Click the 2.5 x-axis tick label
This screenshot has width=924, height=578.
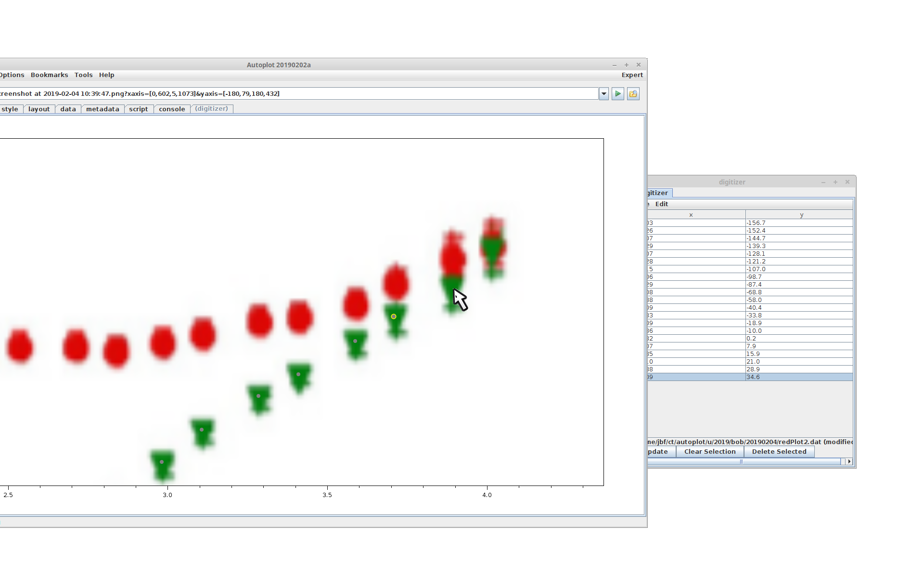click(x=8, y=495)
